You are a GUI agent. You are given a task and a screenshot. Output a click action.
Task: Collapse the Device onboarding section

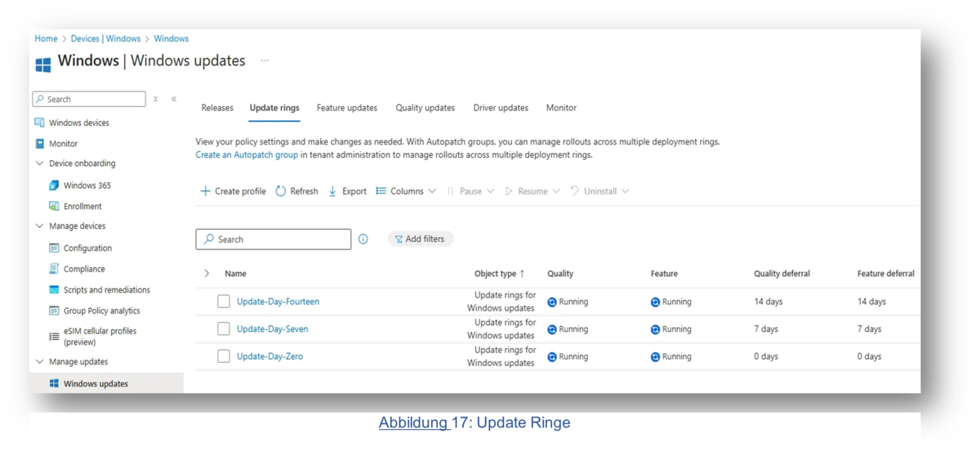[x=39, y=163]
